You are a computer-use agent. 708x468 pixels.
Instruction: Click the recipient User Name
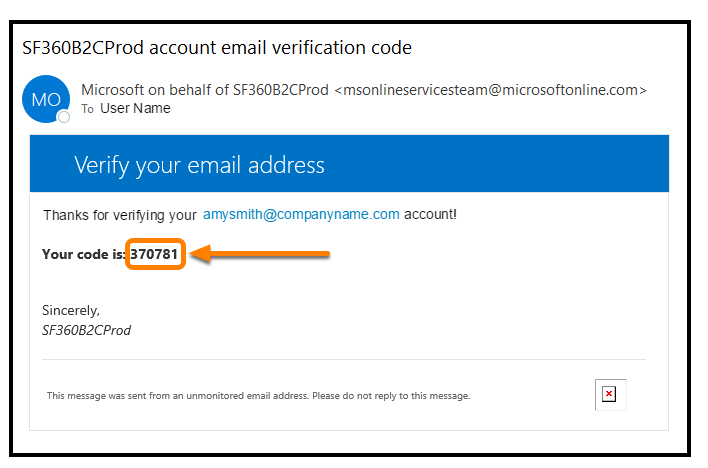(135, 108)
